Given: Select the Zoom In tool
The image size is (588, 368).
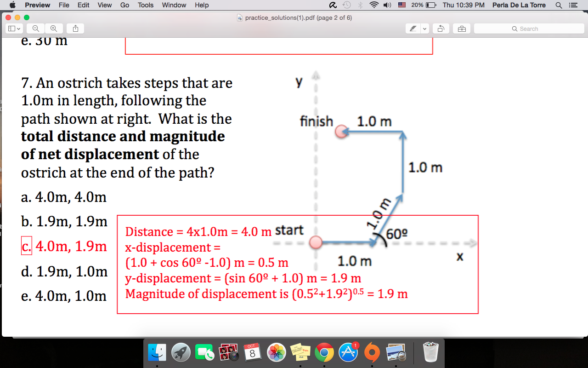Looking at the screenshot, I should coord(54,28).
